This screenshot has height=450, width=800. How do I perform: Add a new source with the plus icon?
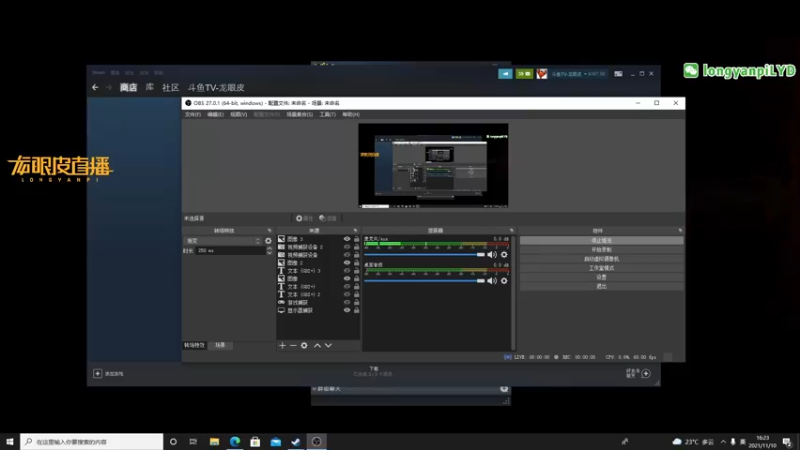282,345
